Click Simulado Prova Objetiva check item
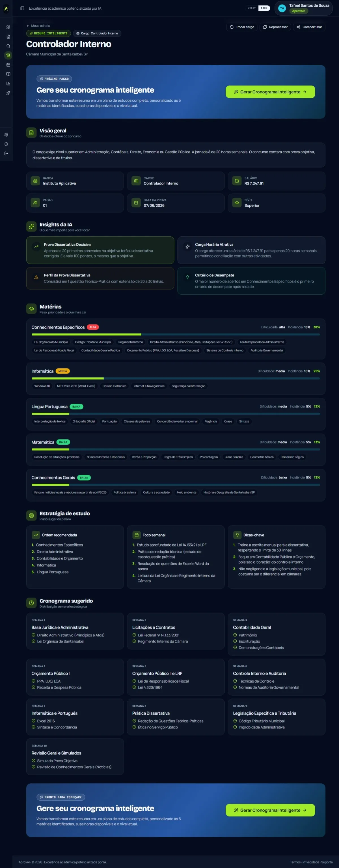 coord(55,760)
